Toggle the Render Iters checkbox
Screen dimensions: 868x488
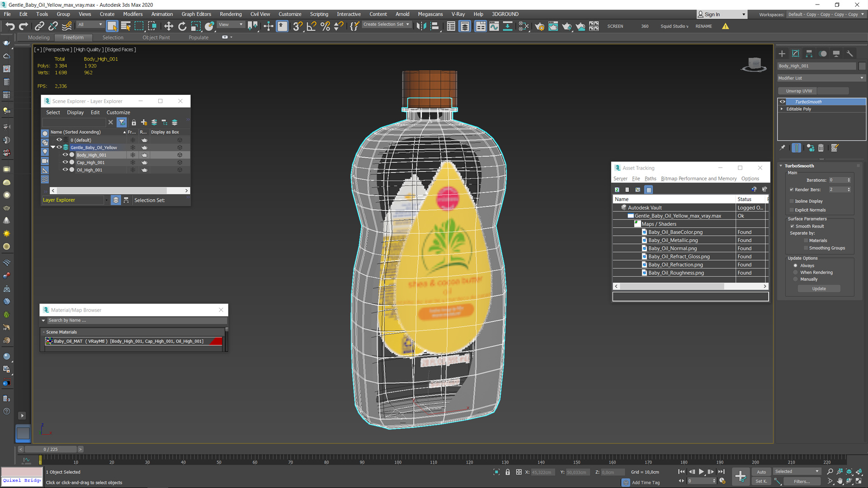792,190
